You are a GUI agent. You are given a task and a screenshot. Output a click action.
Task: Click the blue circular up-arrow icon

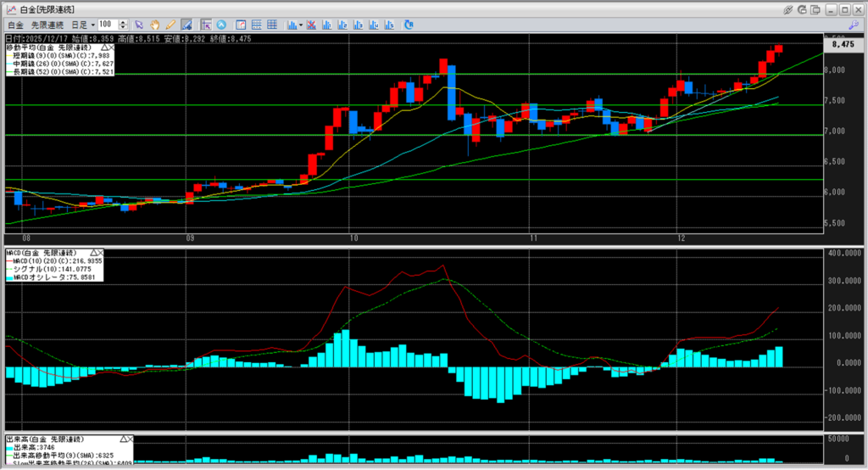coord(221,25)
